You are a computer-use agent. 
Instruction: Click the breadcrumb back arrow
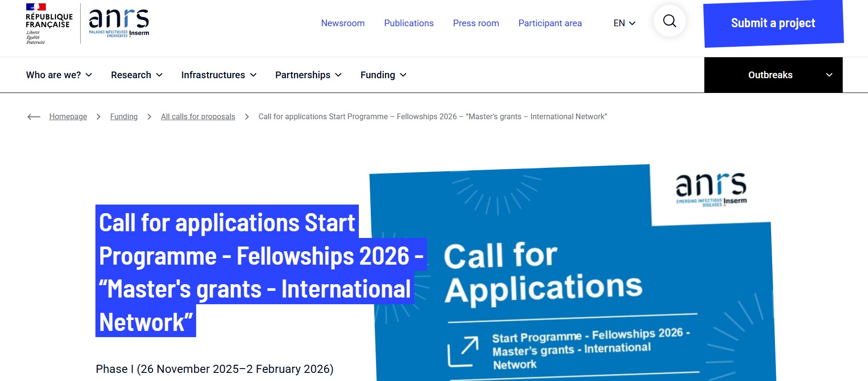click(x=33, y=116)
